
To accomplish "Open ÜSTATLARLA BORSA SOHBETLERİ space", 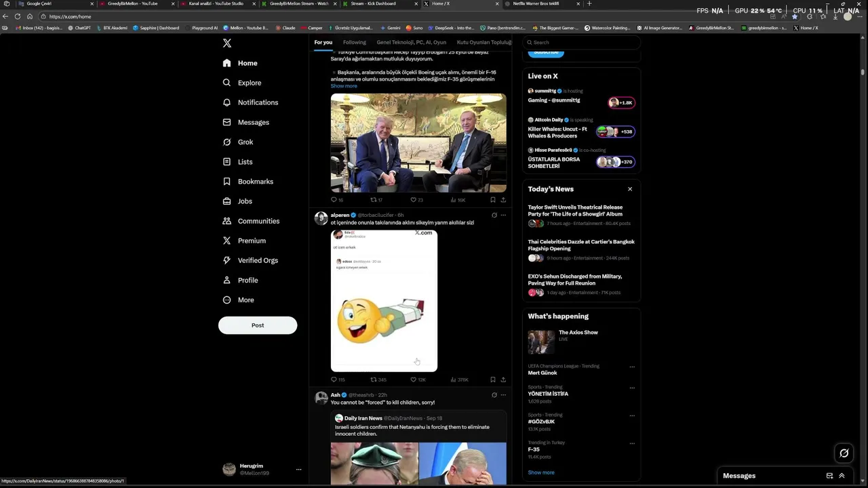I will [x=580, y=158].
